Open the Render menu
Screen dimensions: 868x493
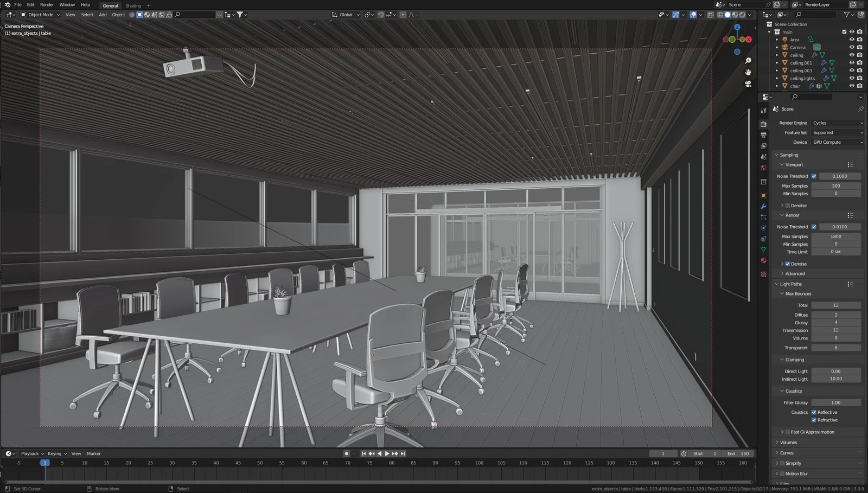click(47, 4)
